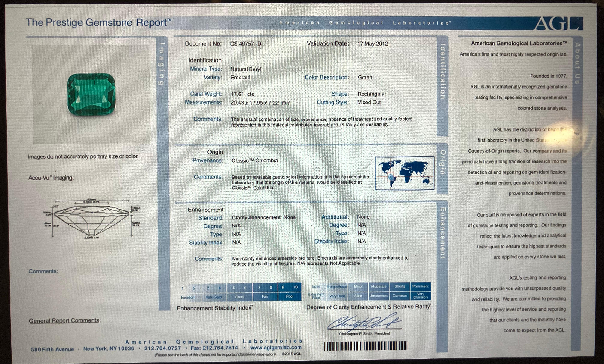
Task: Click the 'Fair' stability index cell
Action: pyautogui.click(x=265, y=296)
